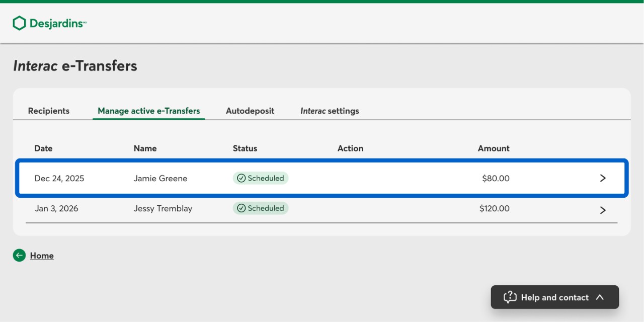Open Jessy Tremblay transfer details chevron

603,210
